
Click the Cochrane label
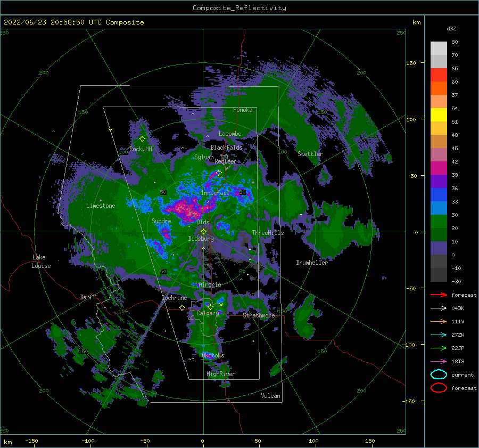[x=174, y=298]
